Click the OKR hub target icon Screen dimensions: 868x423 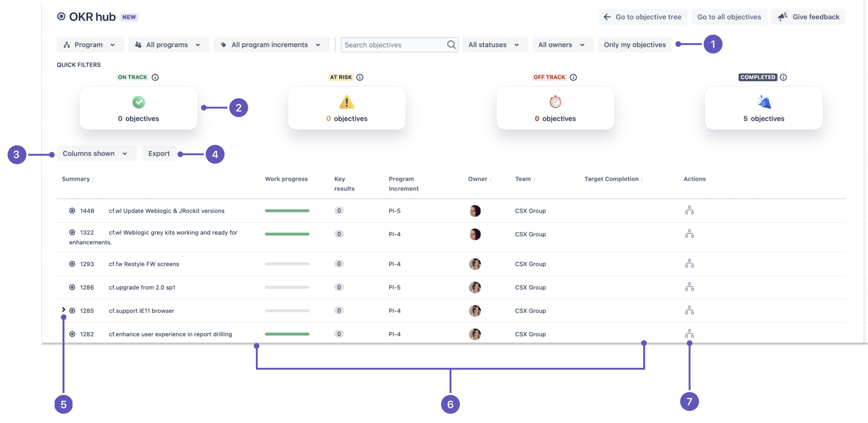(x=61, y=16)
